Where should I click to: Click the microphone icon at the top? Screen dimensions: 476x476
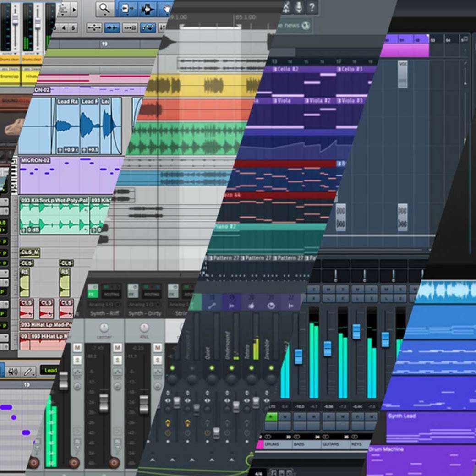coord(298,7)
